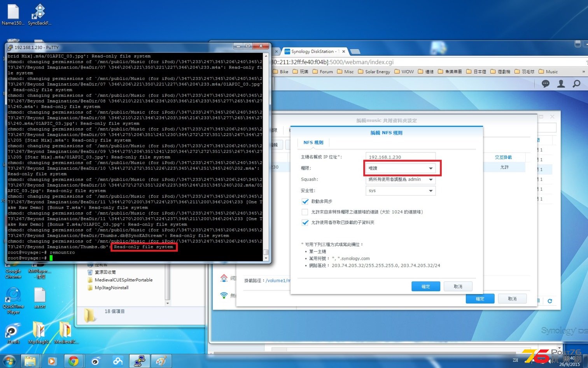Open the Synology DSM search magnifier icon

pyautogui.click(x=576, y=84)
